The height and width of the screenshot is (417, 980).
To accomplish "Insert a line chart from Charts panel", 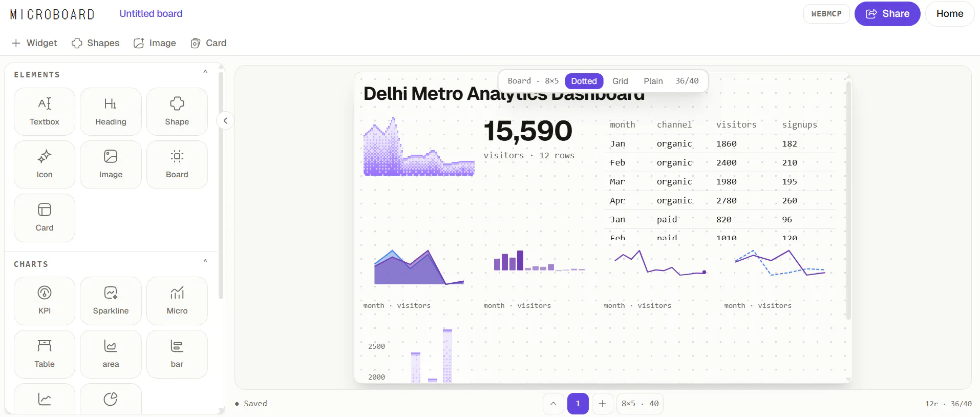I will click(45, 399).
